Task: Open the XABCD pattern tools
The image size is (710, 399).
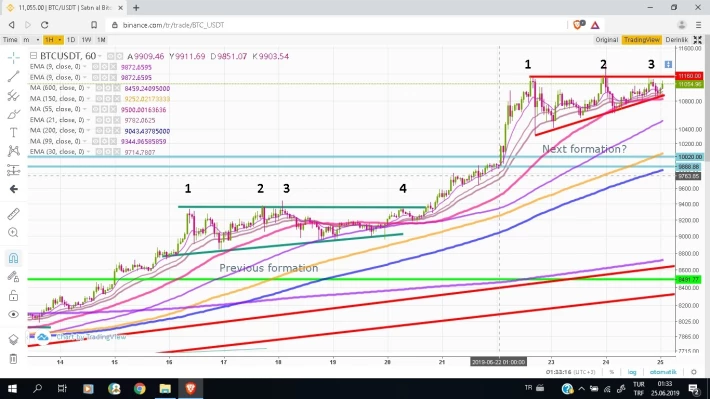Action: 13,151
